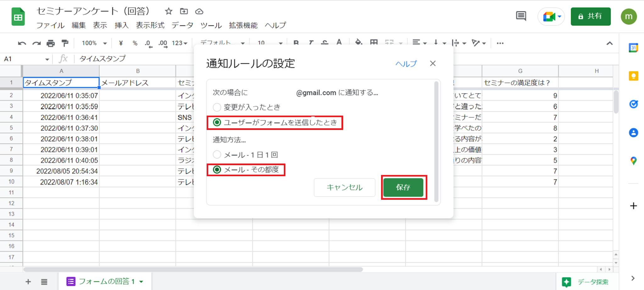Click the 保存 button
Screen dimensions: 644x290
point(403,187)
